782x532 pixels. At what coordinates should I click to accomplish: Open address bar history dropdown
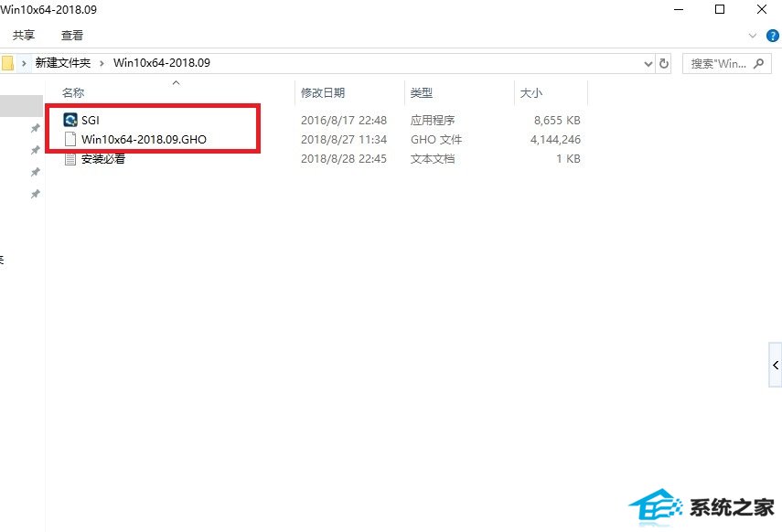648,64
